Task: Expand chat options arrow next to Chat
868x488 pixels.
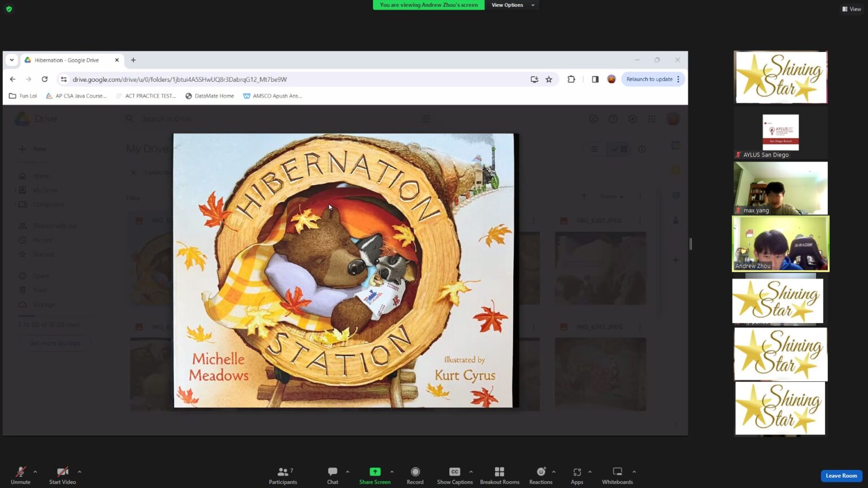Action: point(348,472)
